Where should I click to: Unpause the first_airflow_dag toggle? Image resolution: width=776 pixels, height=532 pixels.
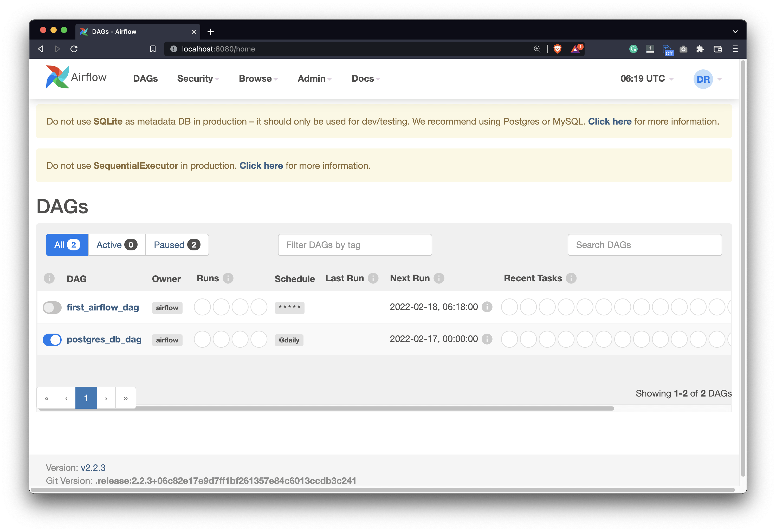click(52, 308)
